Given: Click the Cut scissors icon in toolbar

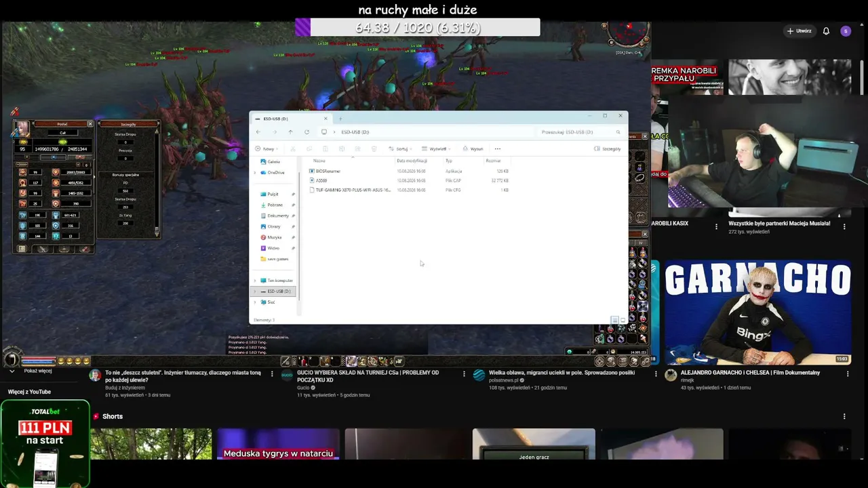Looking at the screenshot, I should point(293,149).
